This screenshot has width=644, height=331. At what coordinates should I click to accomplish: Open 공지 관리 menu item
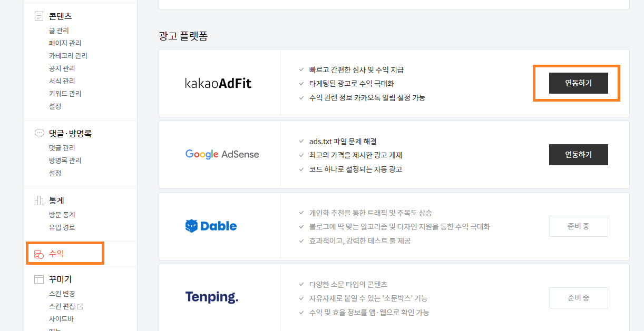pyautogui.click(x=62, y=68)
